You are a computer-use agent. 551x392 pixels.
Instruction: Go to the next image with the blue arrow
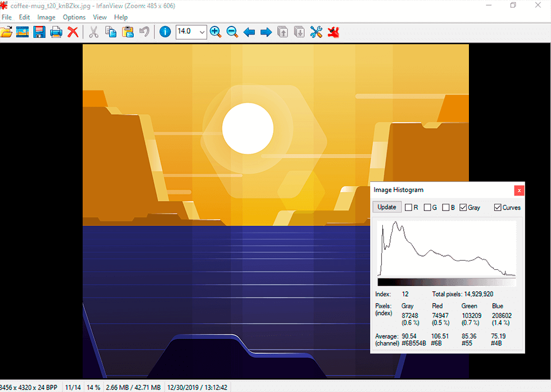(x=266, y=32)
